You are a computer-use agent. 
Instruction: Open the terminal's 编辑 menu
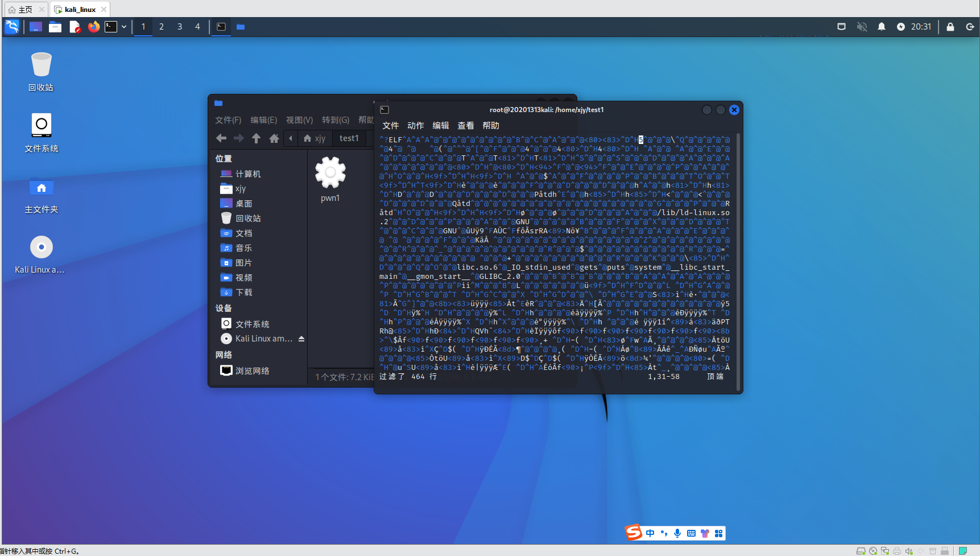(441, 126)
